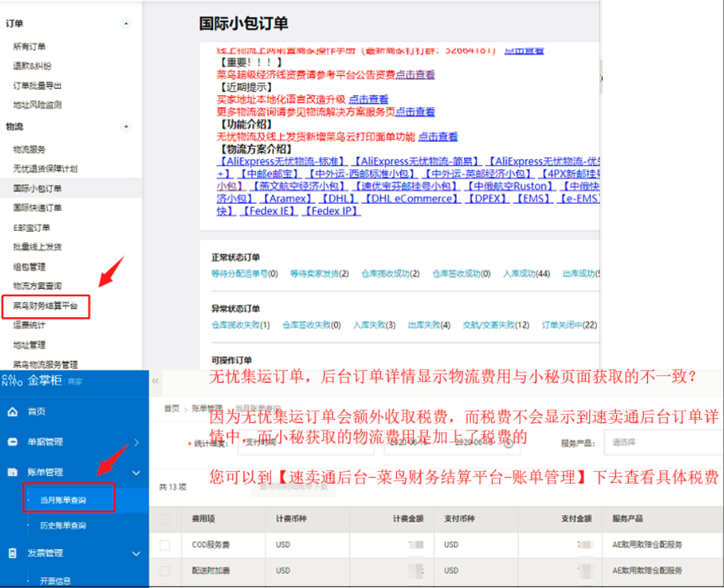
Task: Open DPEX logistics link
Action: point(488,199)
